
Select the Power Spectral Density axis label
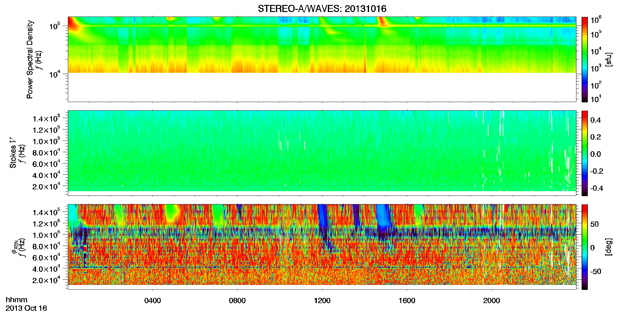[30, 59]
